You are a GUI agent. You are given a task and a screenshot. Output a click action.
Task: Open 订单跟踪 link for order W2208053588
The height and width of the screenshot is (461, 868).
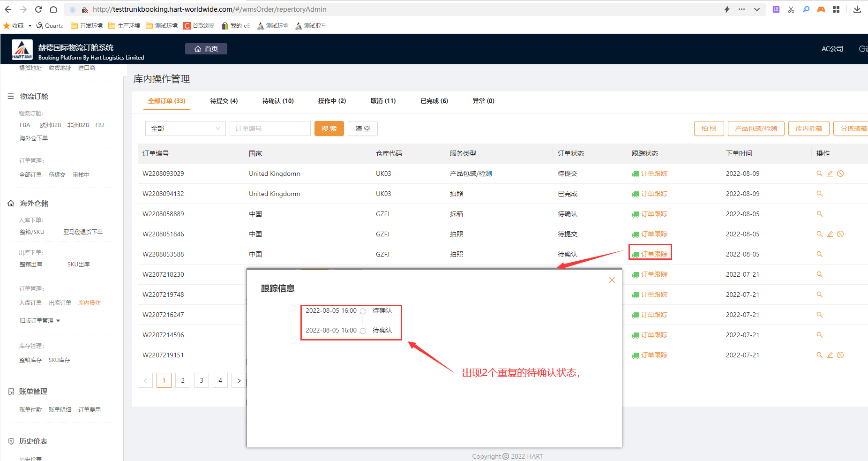coord(653,254)
